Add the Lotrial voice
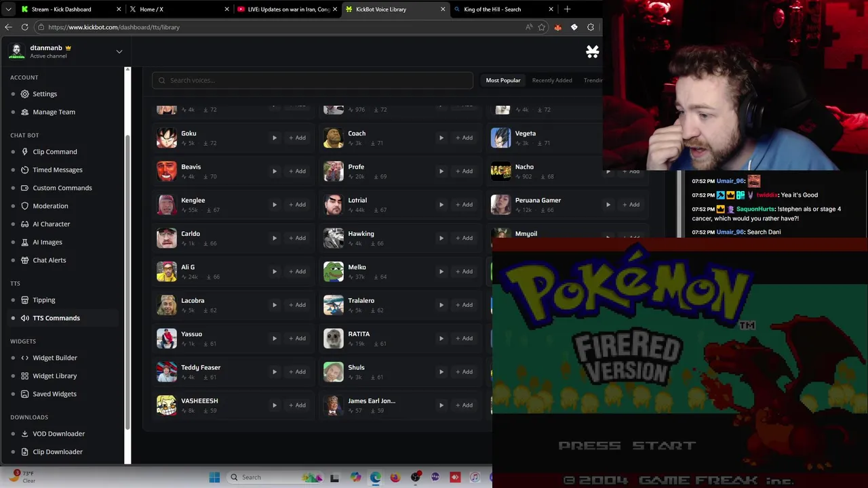The height and width of the screenshot is (488, 868). (464, 204)
